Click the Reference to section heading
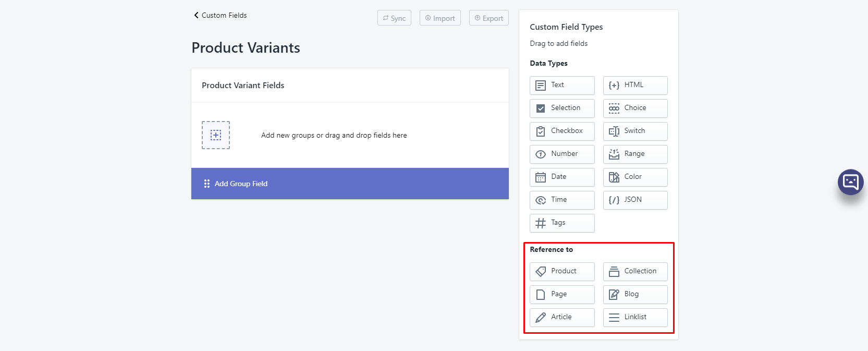868x351 pixels. click(551, 249)
